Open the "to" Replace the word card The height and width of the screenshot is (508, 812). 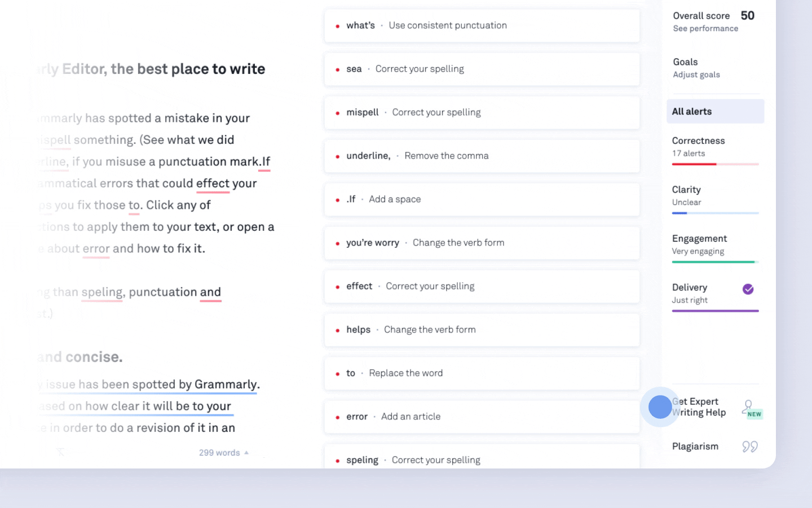(482, 374)
